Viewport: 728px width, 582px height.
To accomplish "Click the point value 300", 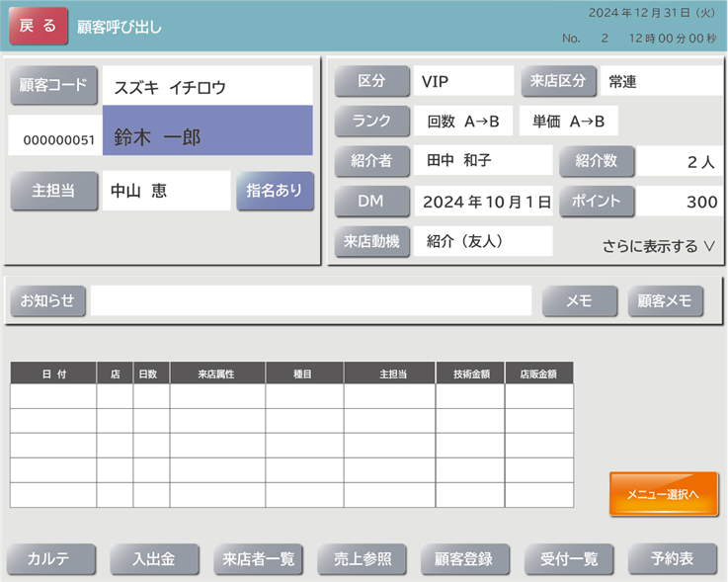I will coord(680,202).
